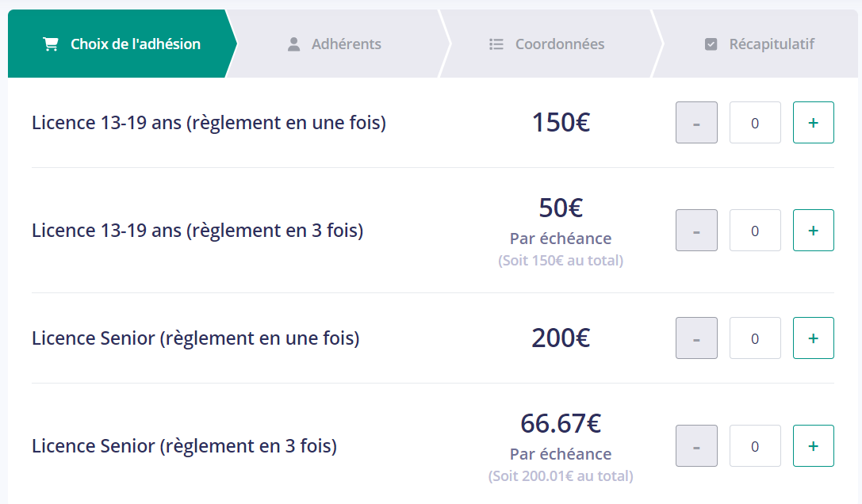Increase Licence Senior 3-installment quantity
The image size is (862, 504).
click(813, 445)
